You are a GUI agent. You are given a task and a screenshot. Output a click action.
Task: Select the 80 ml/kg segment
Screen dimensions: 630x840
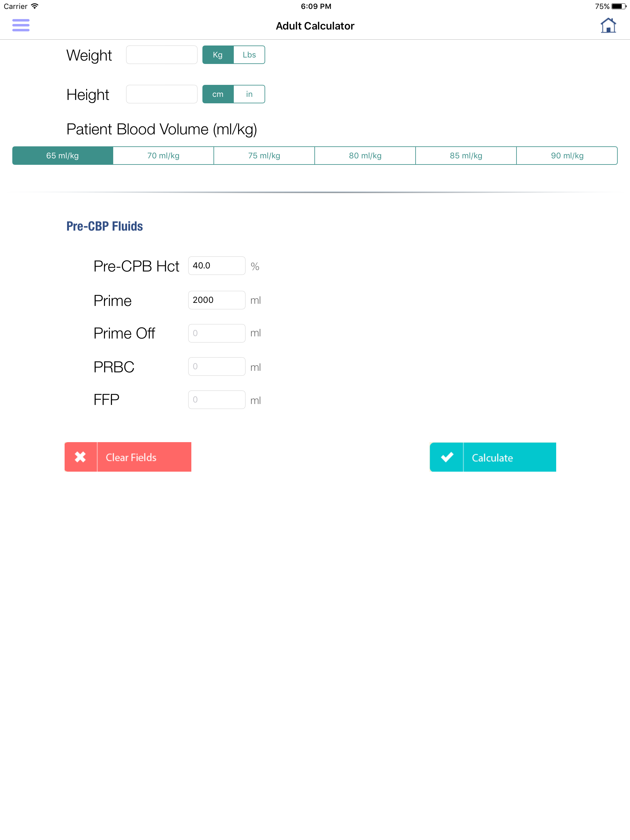point(365,156)
